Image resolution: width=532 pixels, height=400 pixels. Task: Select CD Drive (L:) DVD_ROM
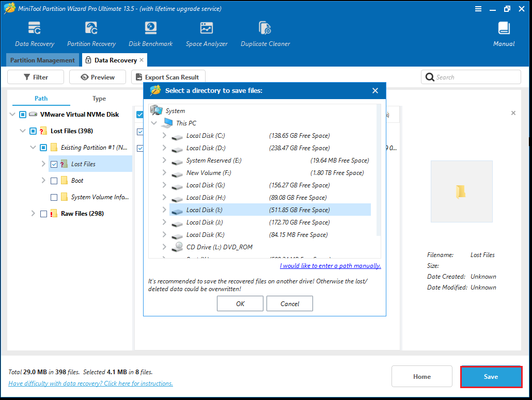[x=270, y=247]
